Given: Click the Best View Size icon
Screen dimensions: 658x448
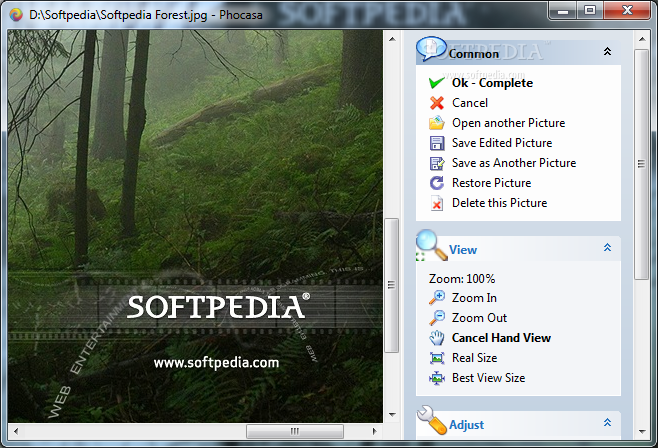Looking at the screenshot, I should tap(437, 378).
